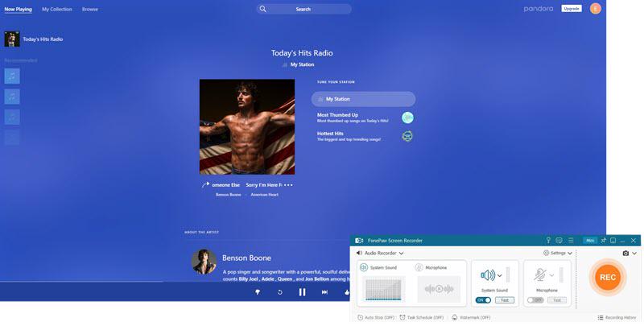Click the Microphone Test button
Viewport: 644px width, 326px height.
(557, 300)
